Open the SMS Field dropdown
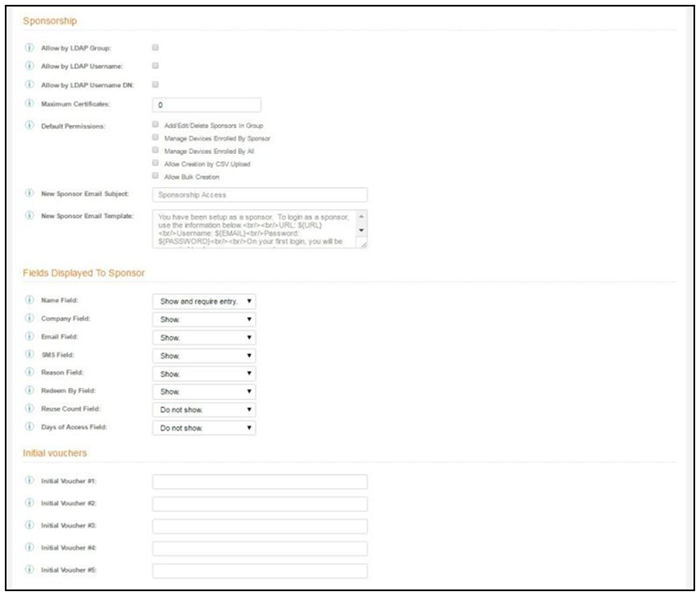 (x=204, y=356)
